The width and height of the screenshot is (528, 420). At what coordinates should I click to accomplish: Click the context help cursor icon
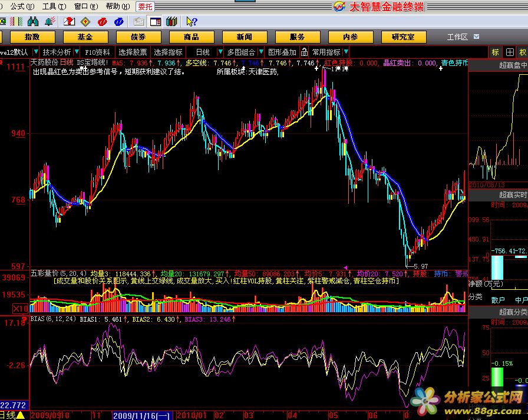tap(192, 22)
